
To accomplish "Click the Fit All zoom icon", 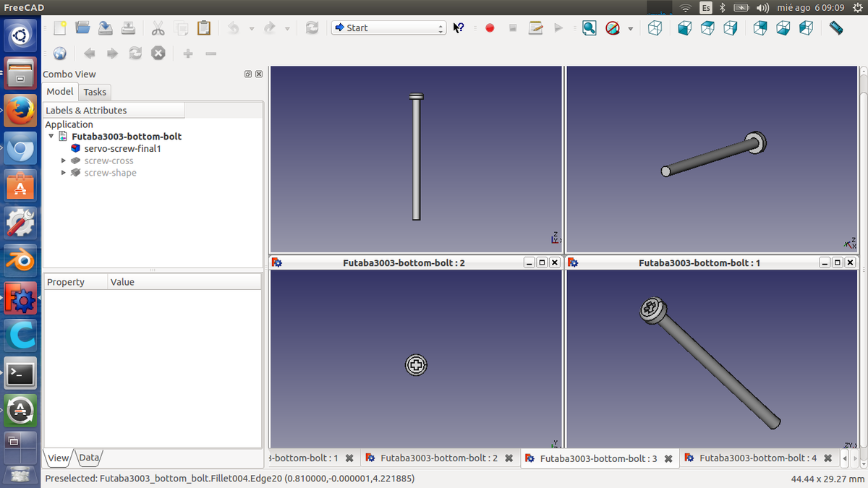I will (x=590, y=28).
